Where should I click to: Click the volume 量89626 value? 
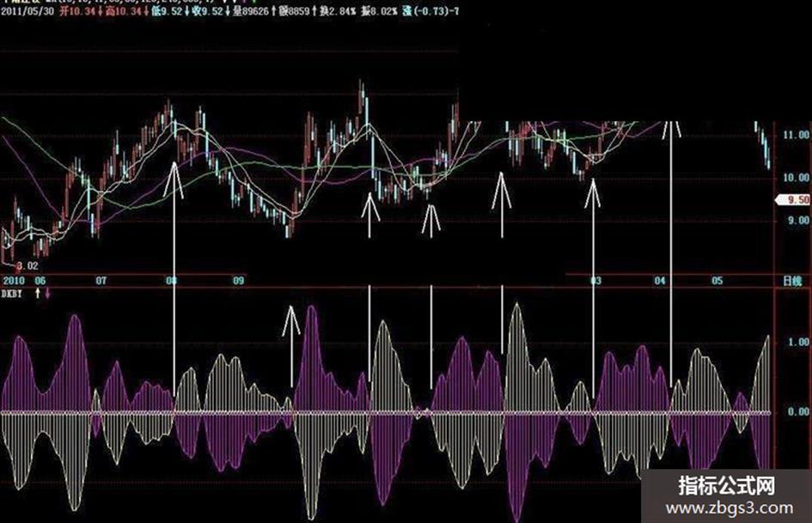coord(250,11)
